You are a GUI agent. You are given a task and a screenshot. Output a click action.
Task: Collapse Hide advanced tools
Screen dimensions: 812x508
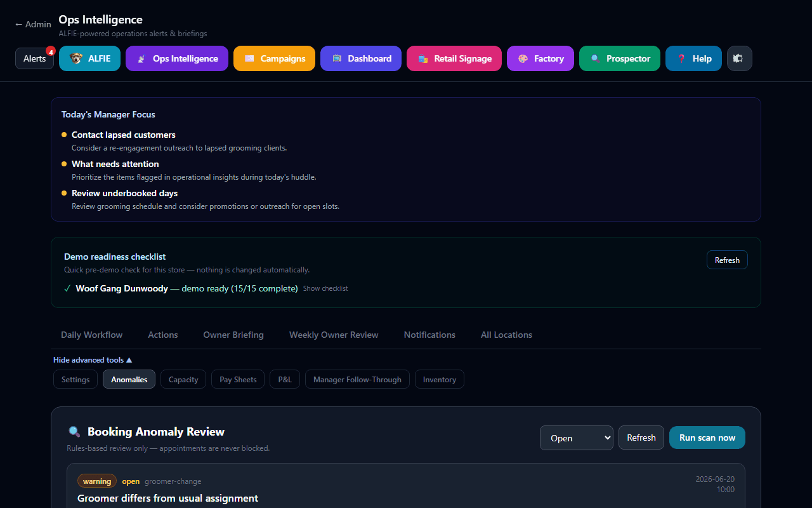click(93, 360)
